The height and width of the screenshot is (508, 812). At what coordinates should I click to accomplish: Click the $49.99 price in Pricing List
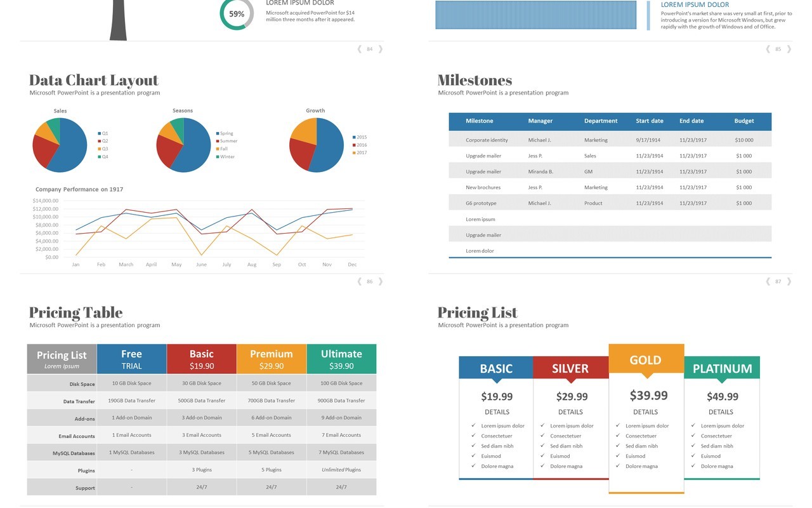(723, 396)
